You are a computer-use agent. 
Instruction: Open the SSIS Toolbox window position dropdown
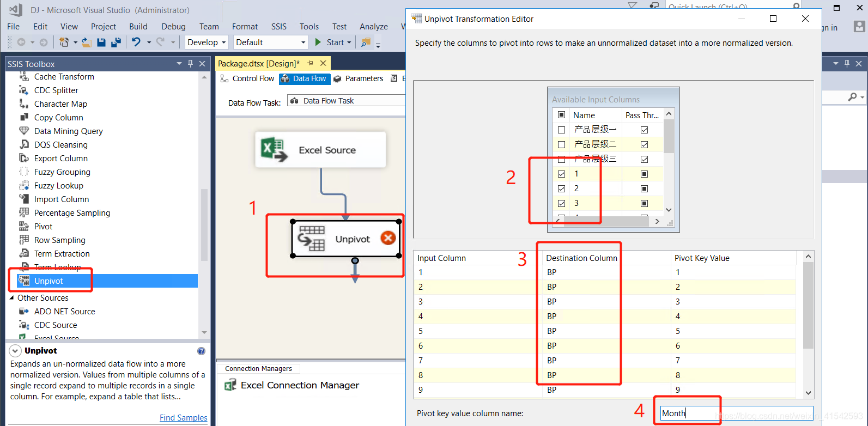(x=179, y=64)
